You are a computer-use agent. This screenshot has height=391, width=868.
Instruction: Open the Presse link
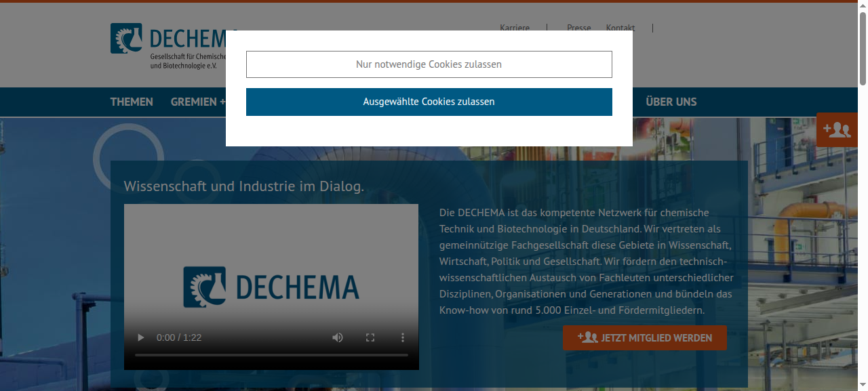coord(579,28)
